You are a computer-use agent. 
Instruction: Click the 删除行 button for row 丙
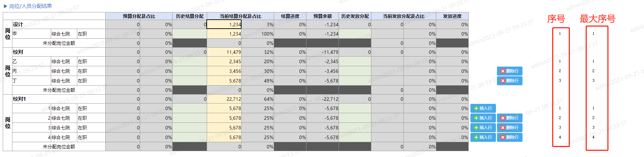[509, 71]
